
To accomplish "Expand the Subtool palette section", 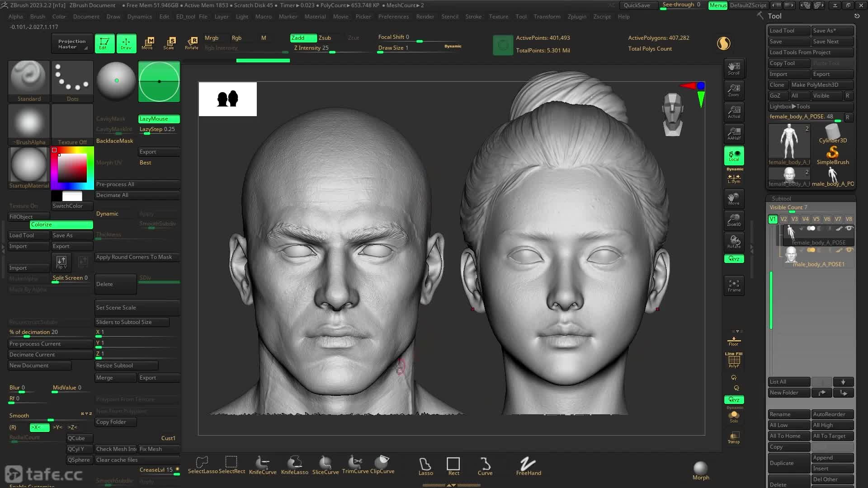I will pos(781,199).
